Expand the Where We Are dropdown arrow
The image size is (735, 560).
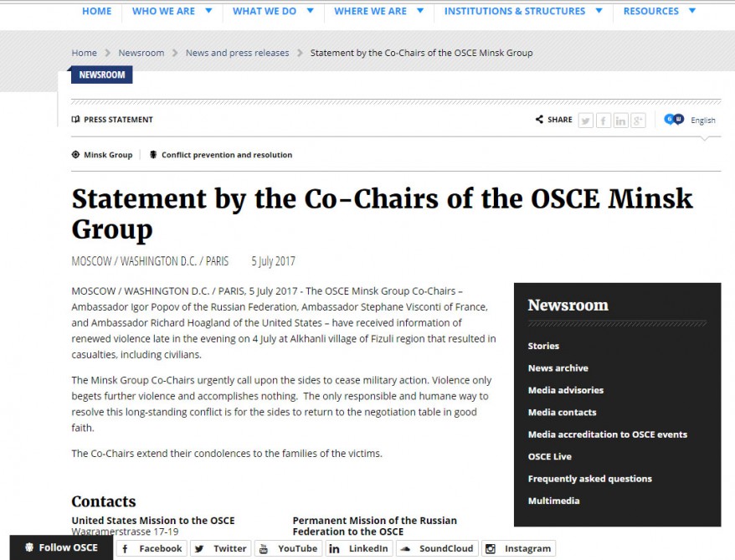coord(420,10)
